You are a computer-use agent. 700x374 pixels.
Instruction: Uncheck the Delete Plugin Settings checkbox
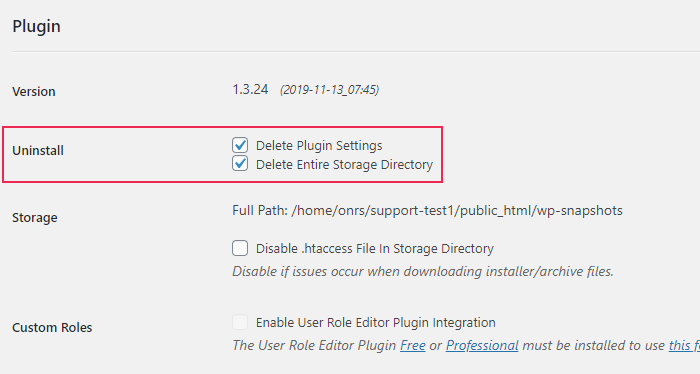coord(240,145)
